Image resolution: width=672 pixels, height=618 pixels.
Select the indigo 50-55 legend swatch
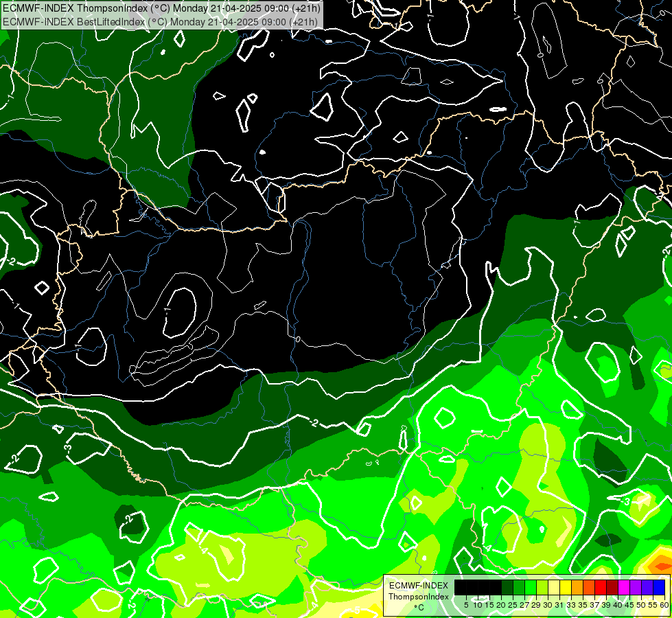coord(647,588)
